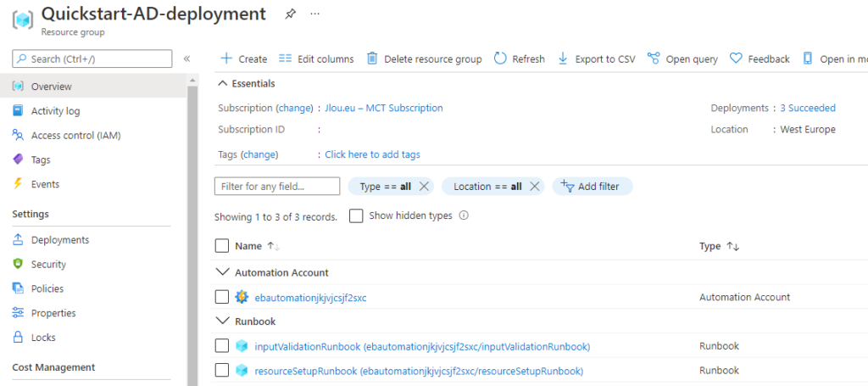The width and height of the screenshot is (868, 386).
Task: Click the Filter for any field box
Action: pyautogui.click(x=277, y=187)
